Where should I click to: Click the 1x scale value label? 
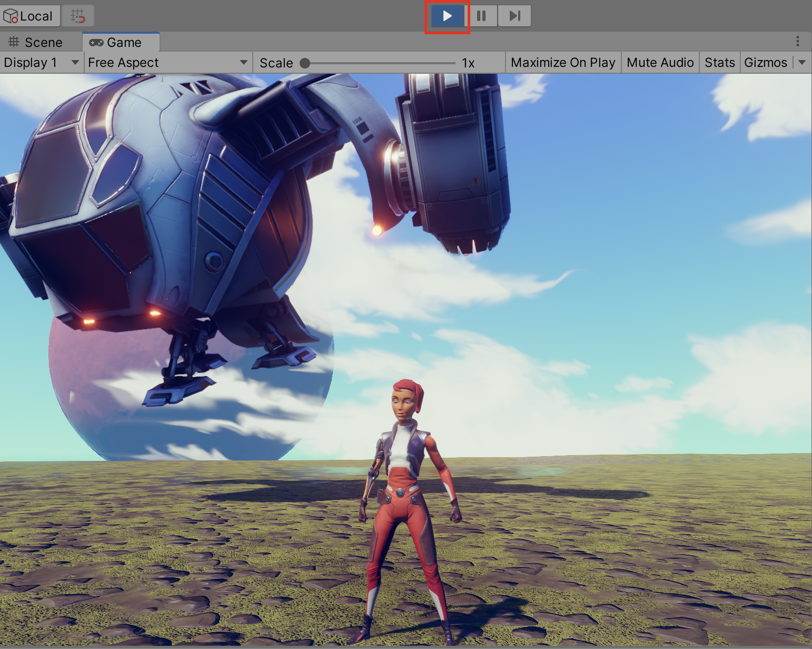468,63
